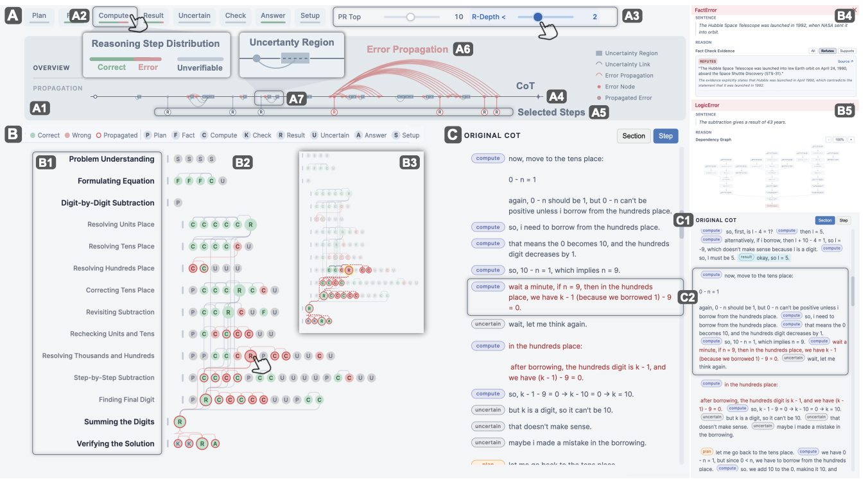Click Section button in main Original CoT panel
868x480 pixels.
pyautogui.click(x=633, y=136)
